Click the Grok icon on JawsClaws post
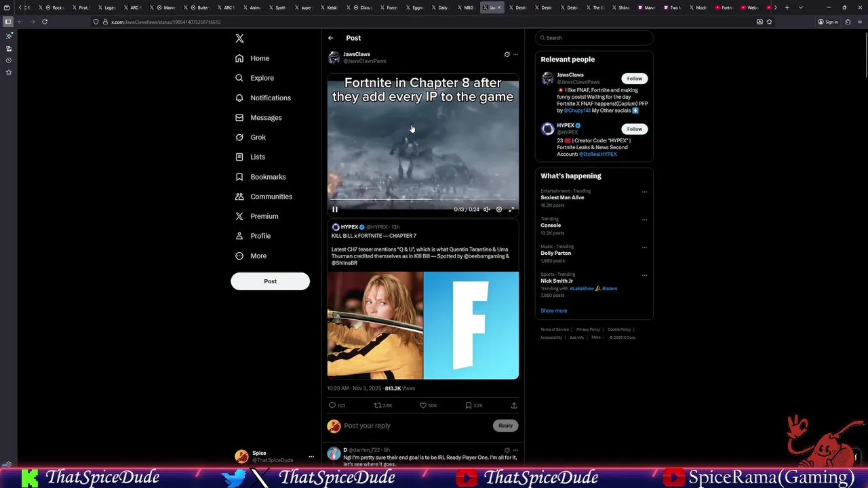The width and height of the screenshot is (868, 488). pos(507,54)
